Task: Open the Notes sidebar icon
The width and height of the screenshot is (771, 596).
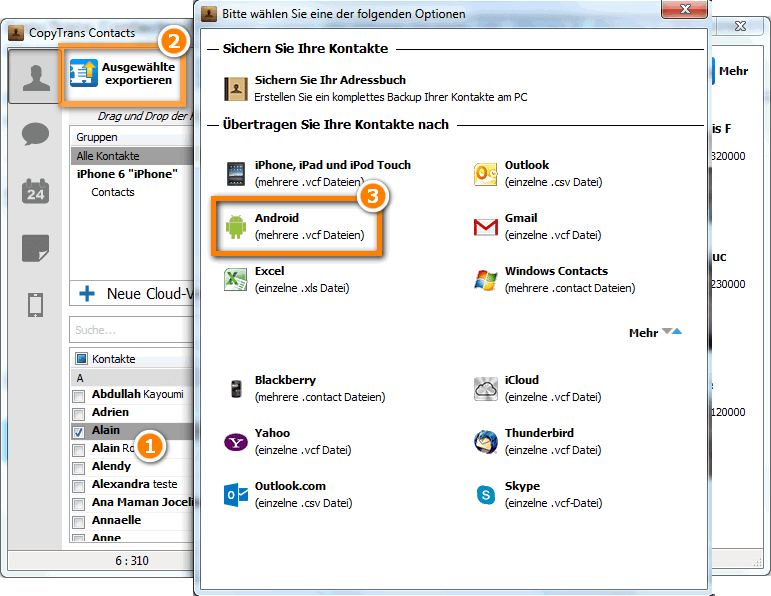Action: click(x=35, y=248)
